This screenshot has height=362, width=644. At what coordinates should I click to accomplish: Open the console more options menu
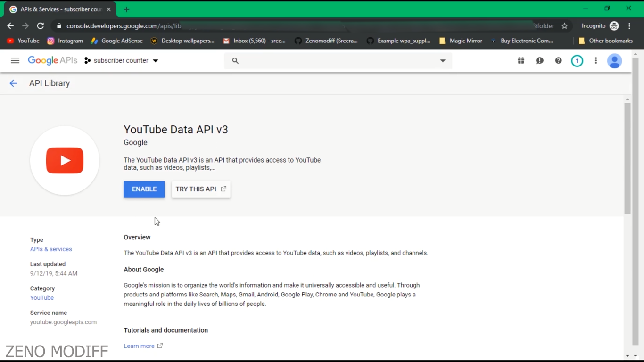pos(596,61)
